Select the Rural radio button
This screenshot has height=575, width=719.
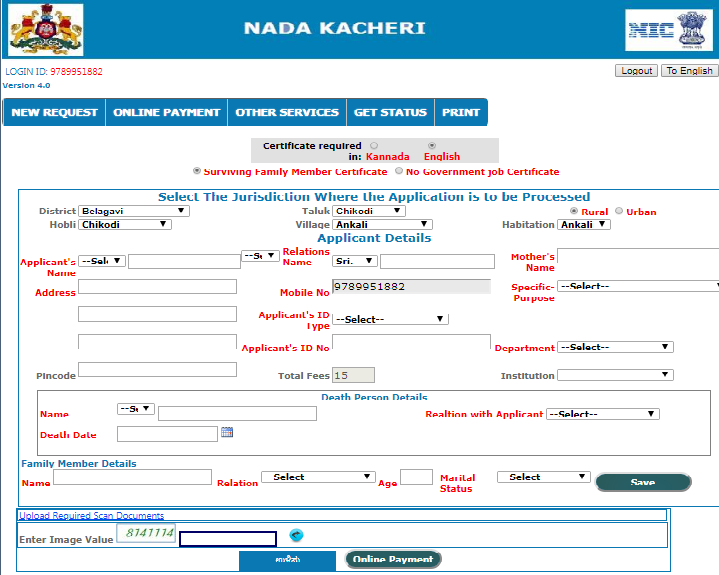pyautogui.click(x=574, y=211)
